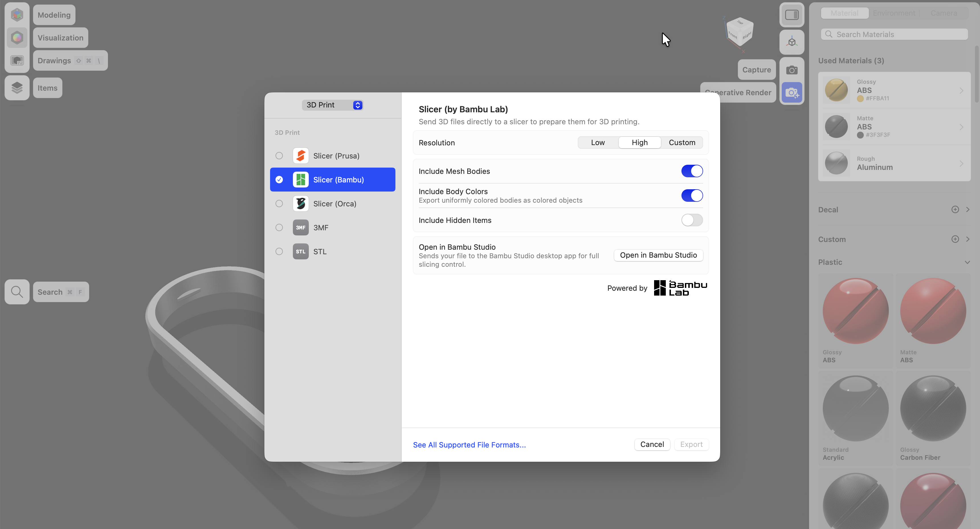Click the STL format icon

click(x=301, y=252)
